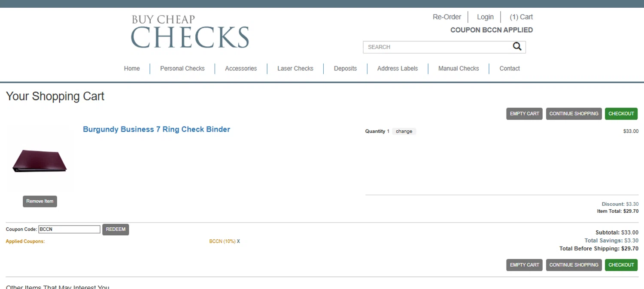Click the Redeem coupon button
The width and height of the screenshot is (644, 289).
(x=115, y=229)
